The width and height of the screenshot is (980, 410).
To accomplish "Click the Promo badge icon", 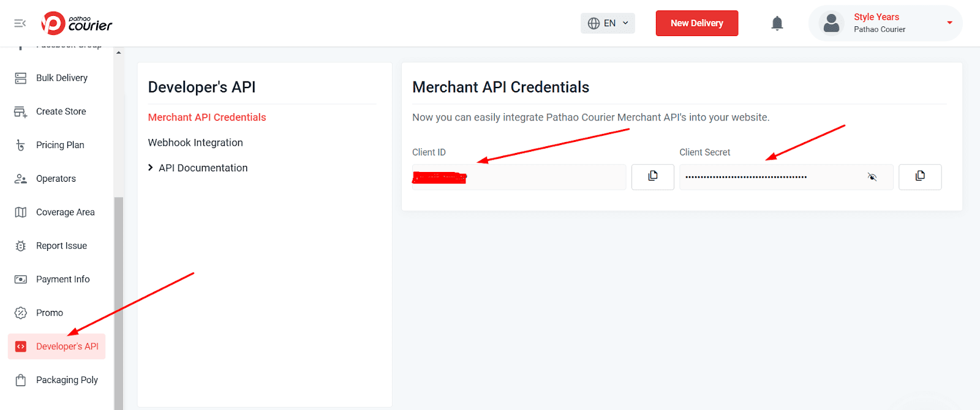I will (x=21, y=313).
